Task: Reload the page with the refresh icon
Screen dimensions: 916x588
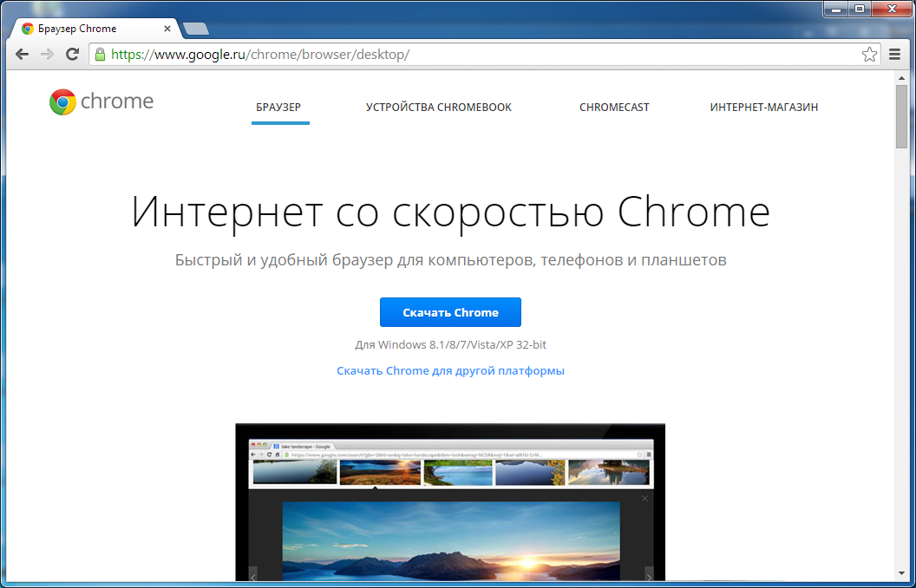Action: click(73, 55)
